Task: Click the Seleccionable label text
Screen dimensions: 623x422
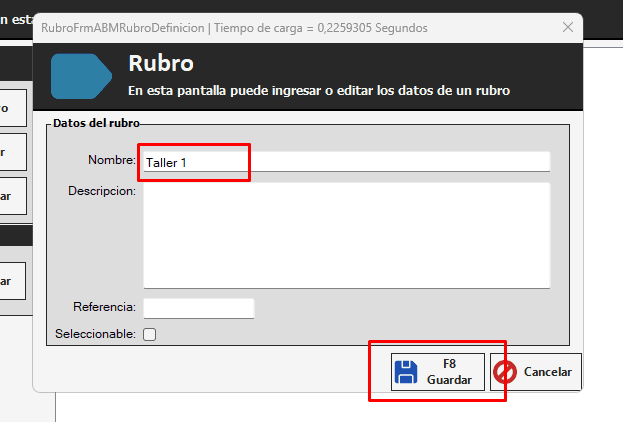Action: click(96, 334)
